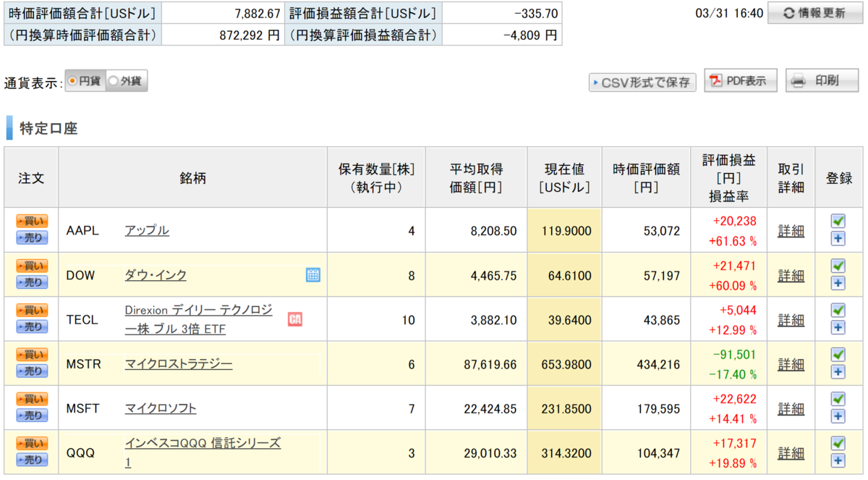Click the 現在値 [USドル] column header
This screenshot has width=868, height=480.
[564, 178]
